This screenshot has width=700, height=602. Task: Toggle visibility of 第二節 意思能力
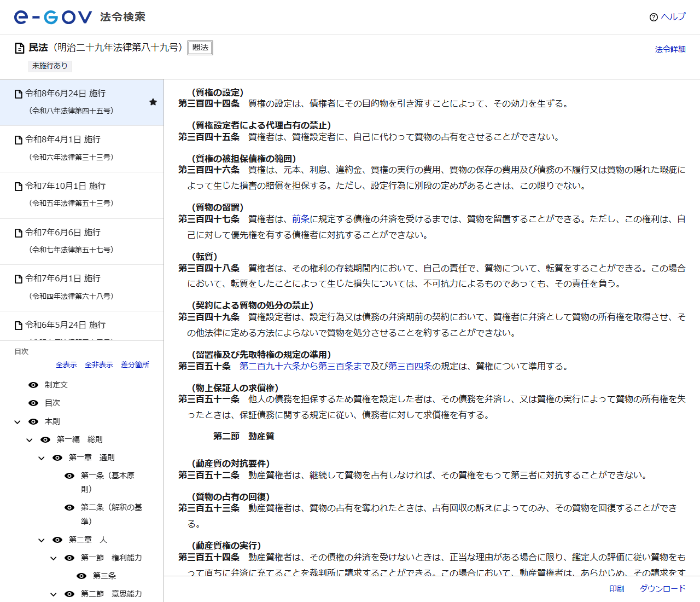[69, 594]
